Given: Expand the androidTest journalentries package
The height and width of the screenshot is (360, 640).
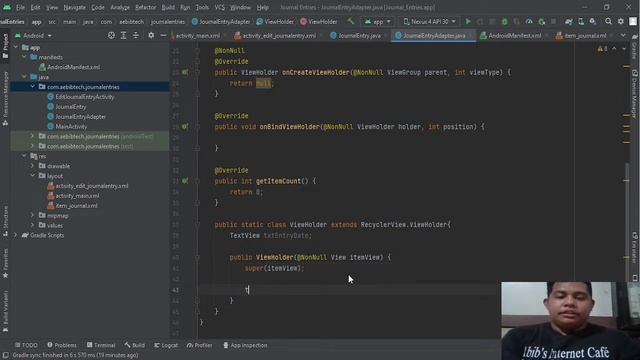Looking at the screenshot, I should tap(33, 136).
